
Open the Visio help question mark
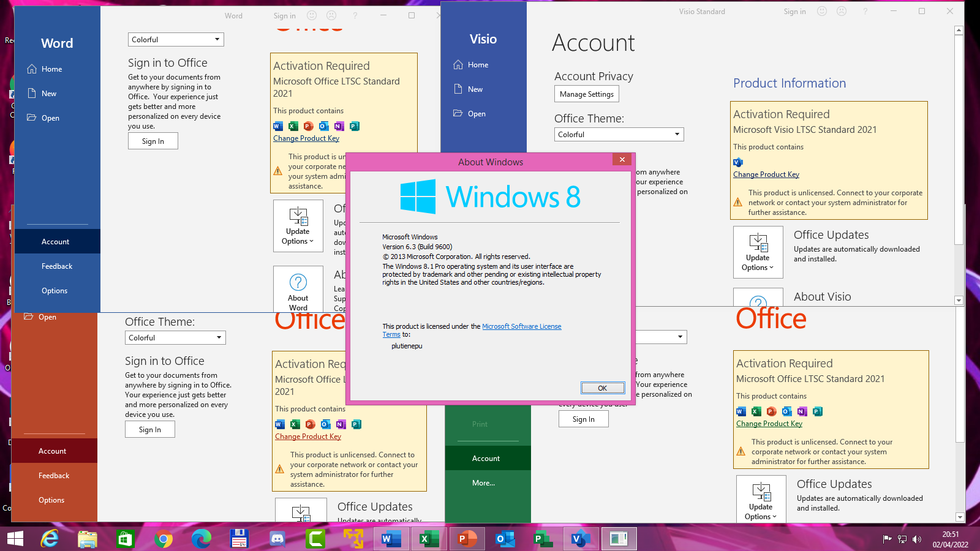[865, 12]
